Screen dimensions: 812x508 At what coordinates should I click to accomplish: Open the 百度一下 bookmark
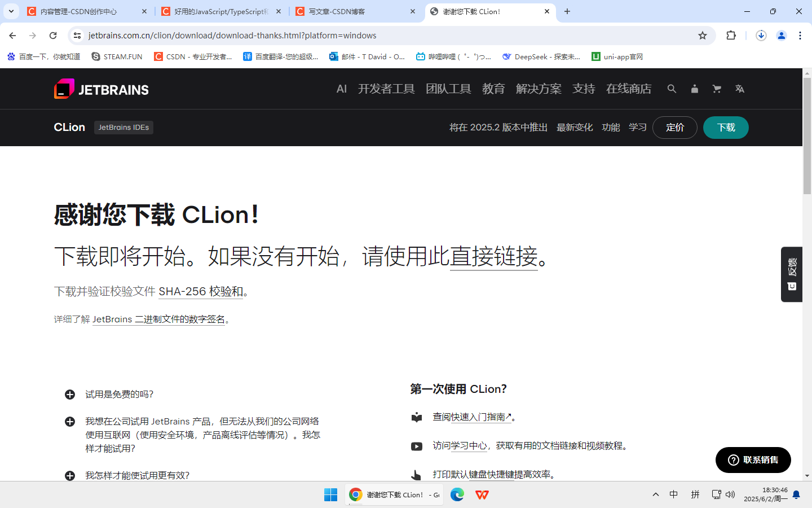pyautogui.click(x=43, y=56)
